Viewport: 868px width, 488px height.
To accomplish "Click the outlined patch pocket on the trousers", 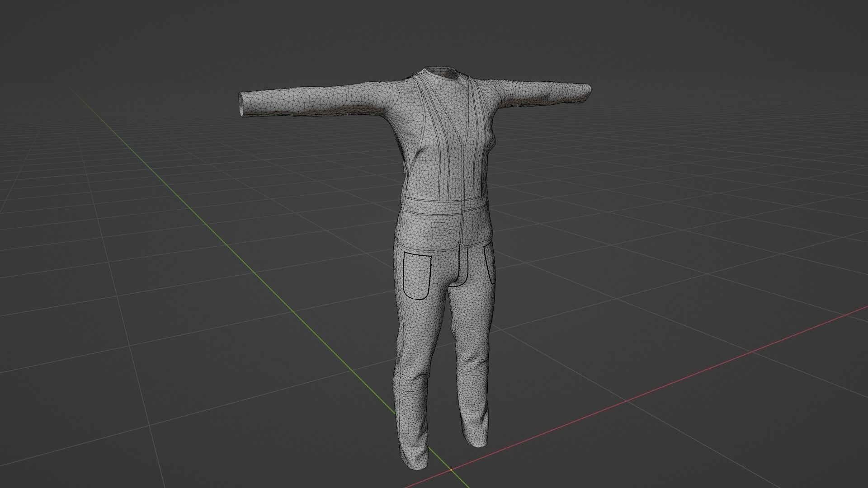I will (416, 276).
